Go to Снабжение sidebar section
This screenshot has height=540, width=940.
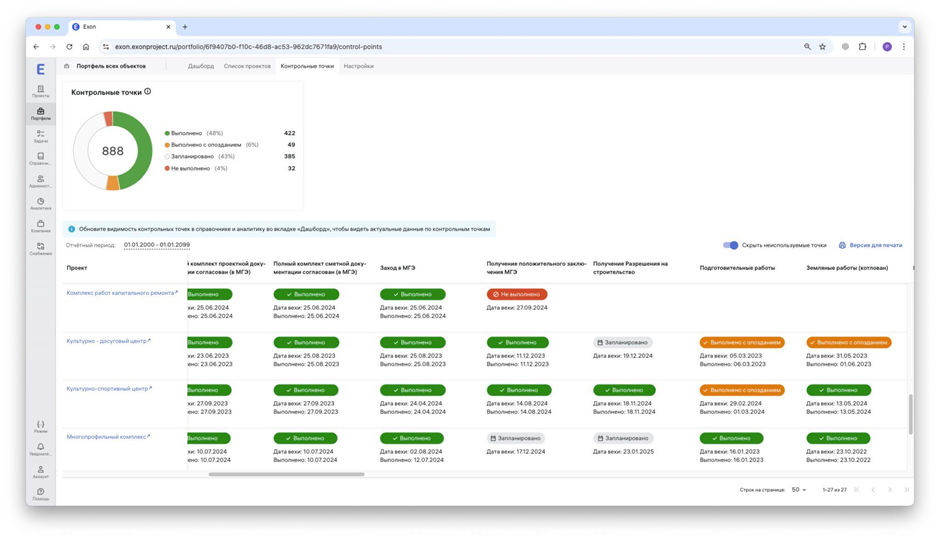40,248
